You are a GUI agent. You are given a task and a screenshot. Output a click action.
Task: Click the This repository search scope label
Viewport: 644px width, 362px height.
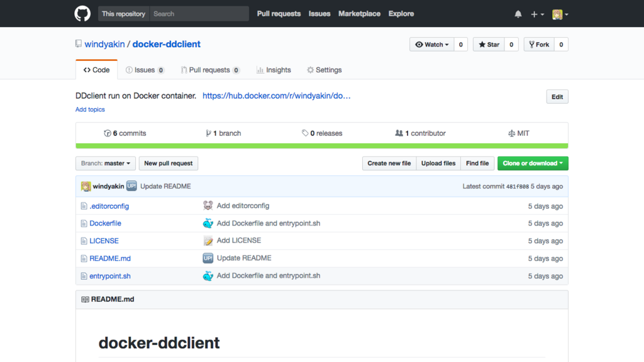coord(124,14)
